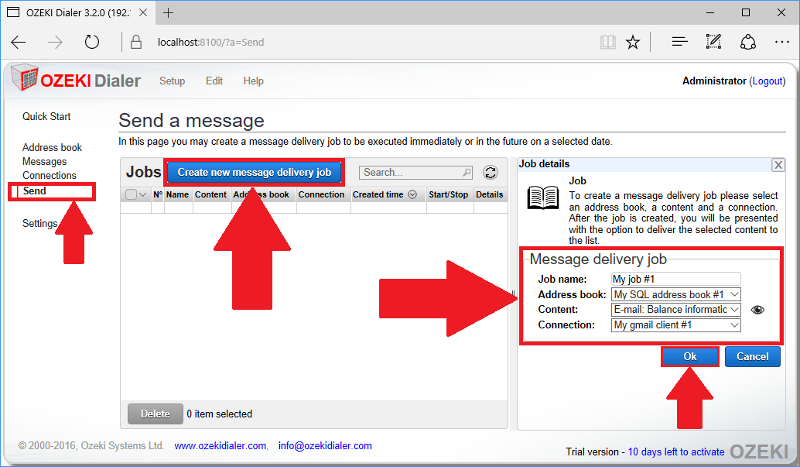Open the Edit menu
800x467 pixels.
pos(214,81)
